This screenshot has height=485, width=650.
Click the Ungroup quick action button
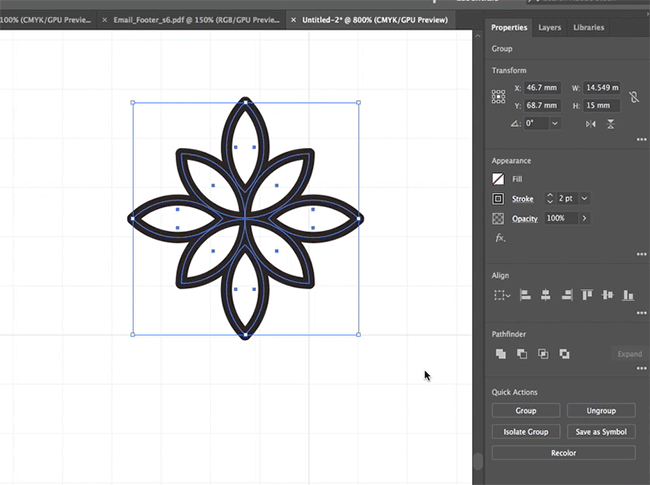point(600,411)
